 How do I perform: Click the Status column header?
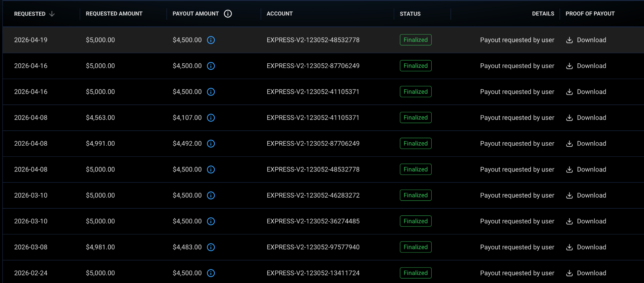[x=410, y=14]
